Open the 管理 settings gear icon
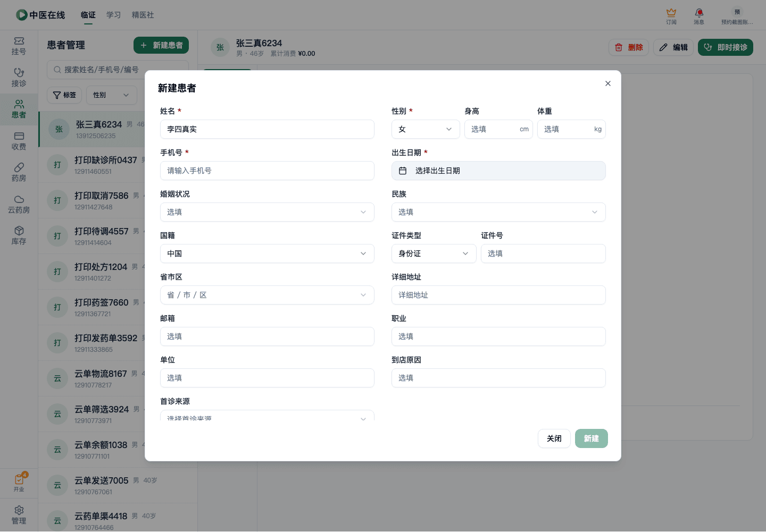Screen dimensions: 766x532 tap(19, 515)
